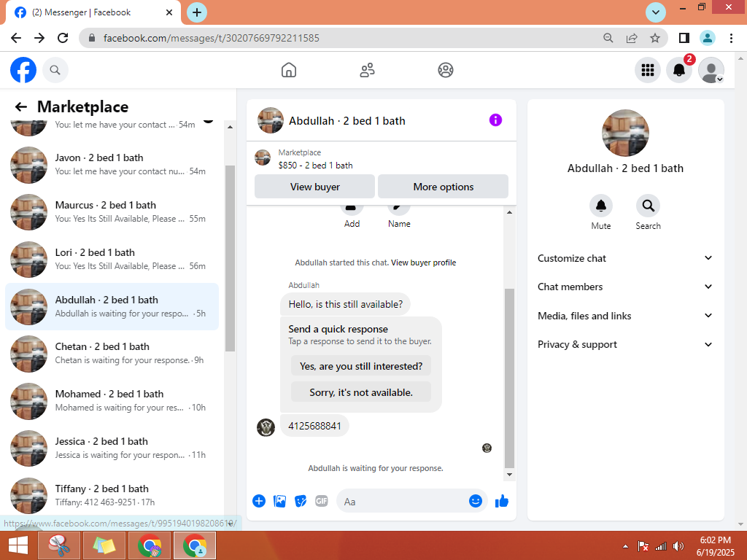Click View buyer button
Image resolution: width=747 pixels, height=560 pixels.
tap(315, 187)
